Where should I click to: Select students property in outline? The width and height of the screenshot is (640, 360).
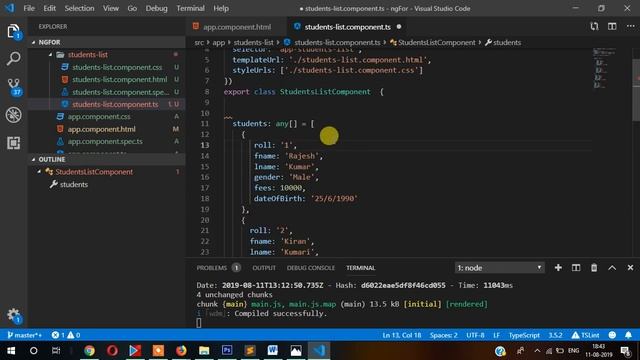pos(73,184)
